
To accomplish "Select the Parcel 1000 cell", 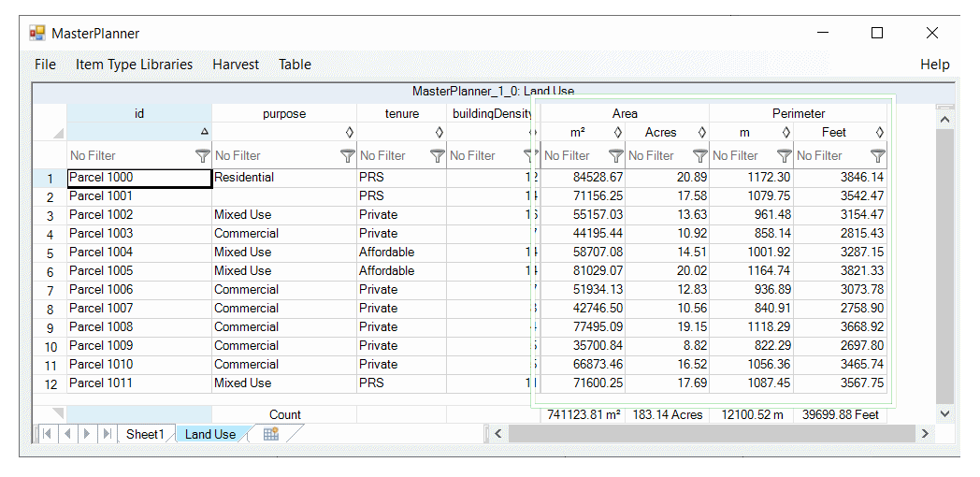I will 139,178.
